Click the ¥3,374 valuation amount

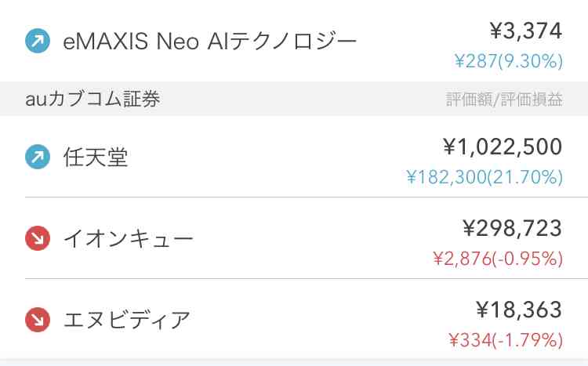526,31
